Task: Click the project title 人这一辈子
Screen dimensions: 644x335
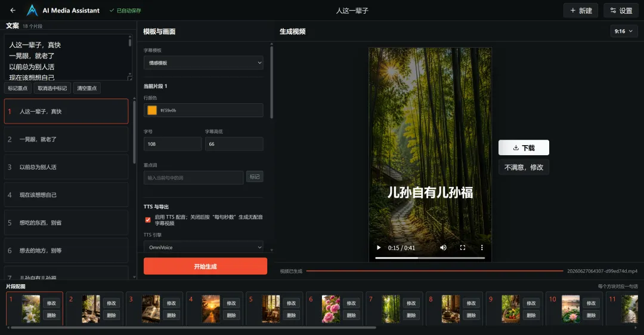Action: pyautogui.click(x=352, y=11)
